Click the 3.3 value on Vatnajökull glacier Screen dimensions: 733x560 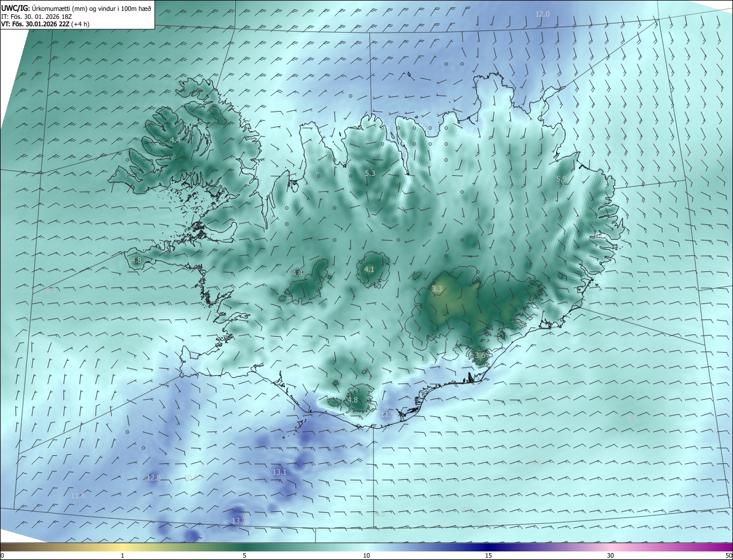pyautogui.click(x=437, y=289)
